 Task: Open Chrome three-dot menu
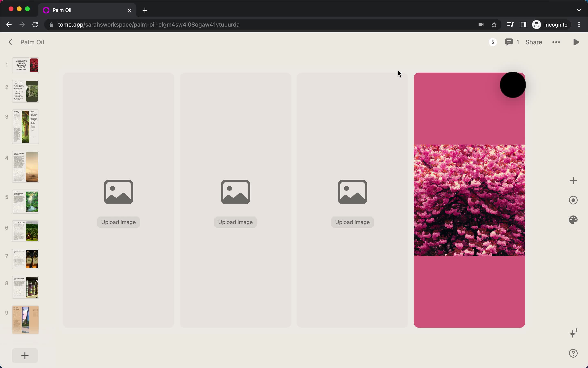(x=579, y=25)
